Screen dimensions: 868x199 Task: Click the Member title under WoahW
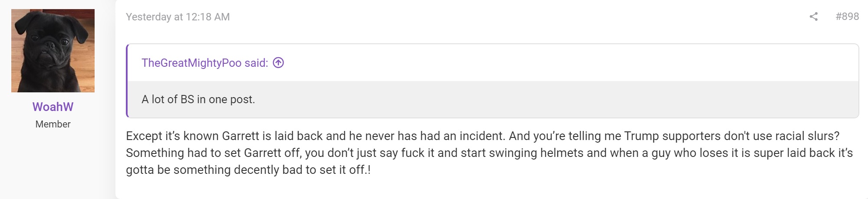tap(53, 124)
